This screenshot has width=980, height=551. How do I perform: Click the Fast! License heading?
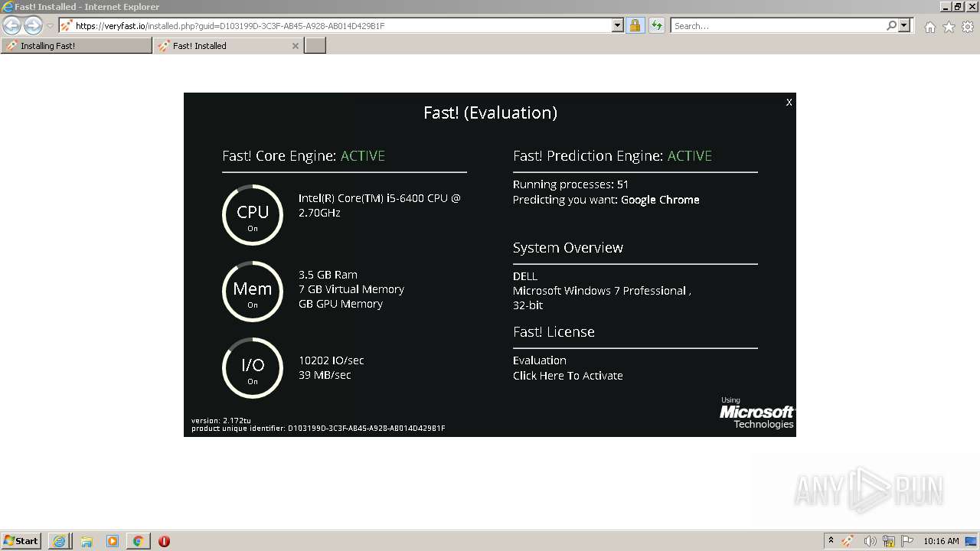[x=554, y=332]
